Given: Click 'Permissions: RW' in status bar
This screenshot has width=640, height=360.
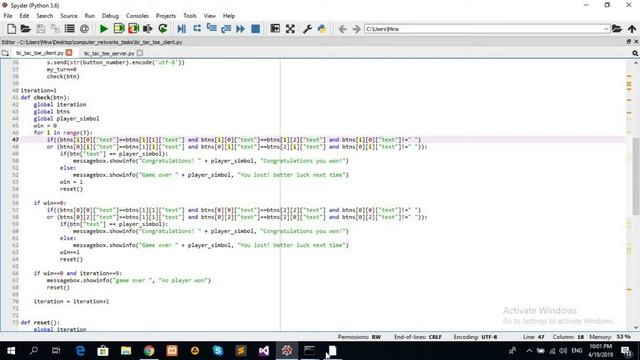Looking at the screenshot, I should (x=359, y=337).
